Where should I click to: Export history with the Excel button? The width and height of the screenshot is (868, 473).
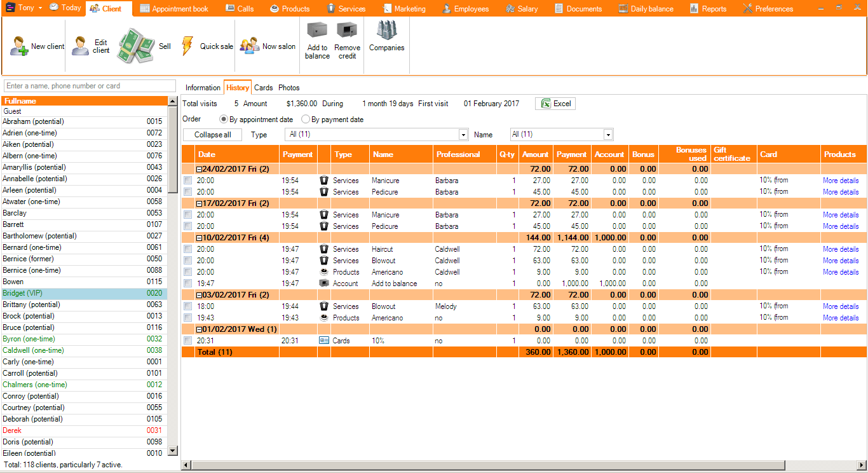[x=555, y=104]
